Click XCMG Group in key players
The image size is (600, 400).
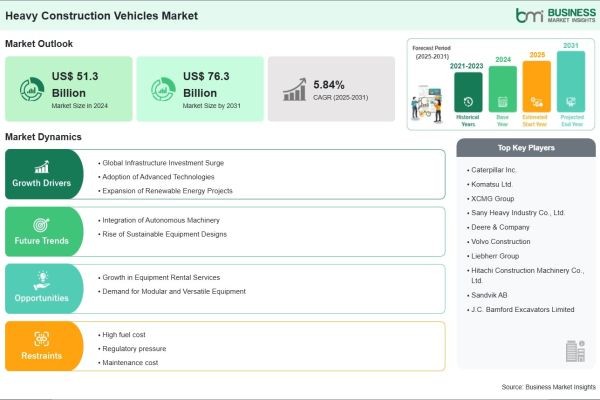pyautogui.click(x=492, y=199)
